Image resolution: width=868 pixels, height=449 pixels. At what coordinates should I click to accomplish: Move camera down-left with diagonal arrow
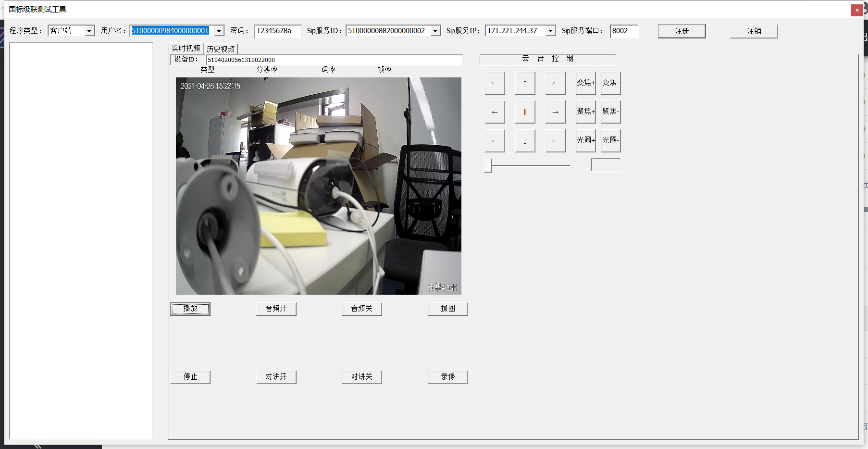tap(495, 141)
